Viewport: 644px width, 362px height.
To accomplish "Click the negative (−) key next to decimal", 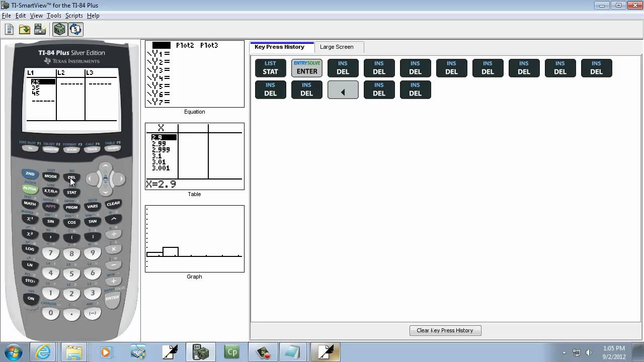I will click(x=92, y=313).
